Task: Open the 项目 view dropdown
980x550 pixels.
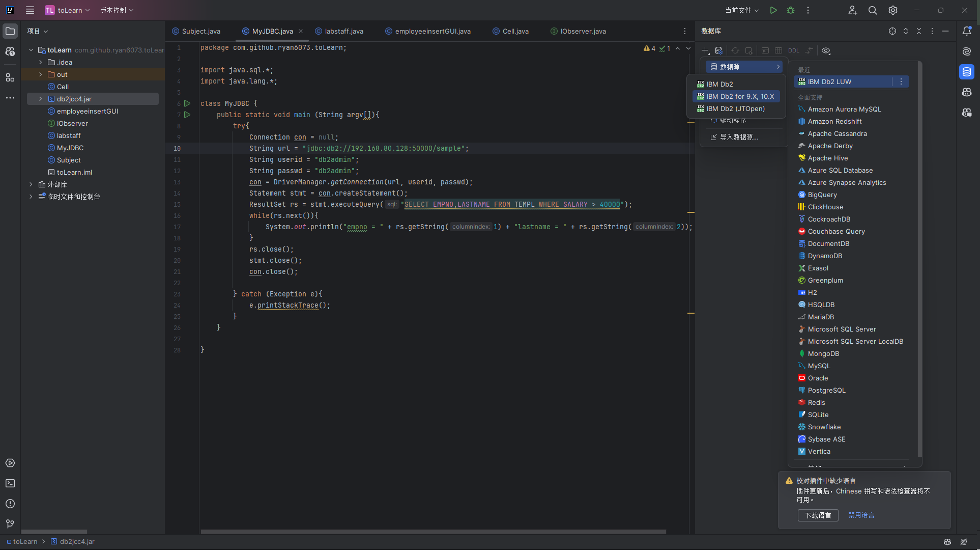Action: 38,31
